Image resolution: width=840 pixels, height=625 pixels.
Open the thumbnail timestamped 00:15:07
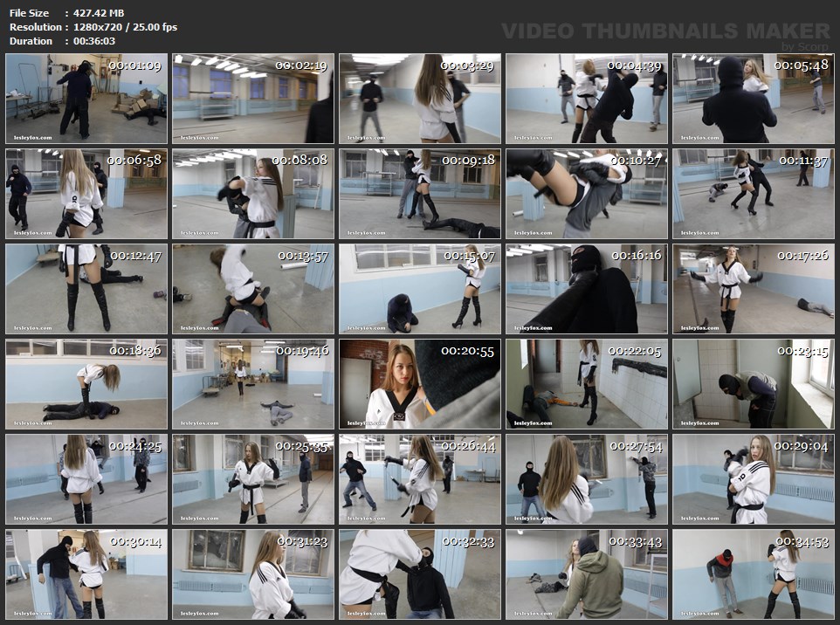[x=420, y=289]
